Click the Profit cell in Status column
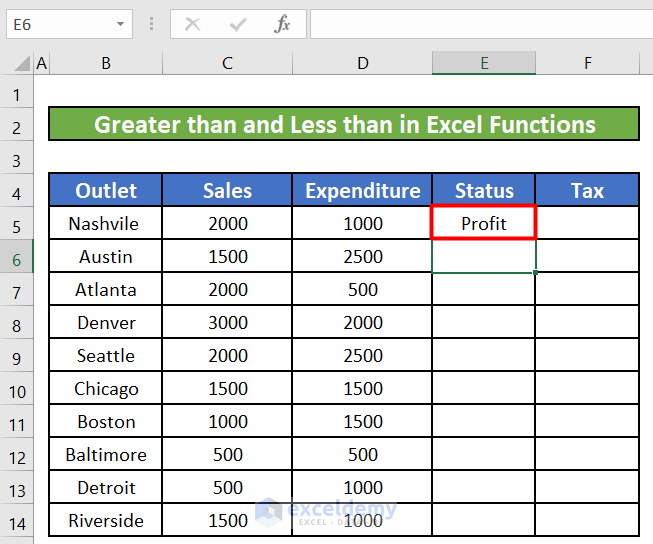Viewport: 653px width, 544px height. (x=484, y=224)
